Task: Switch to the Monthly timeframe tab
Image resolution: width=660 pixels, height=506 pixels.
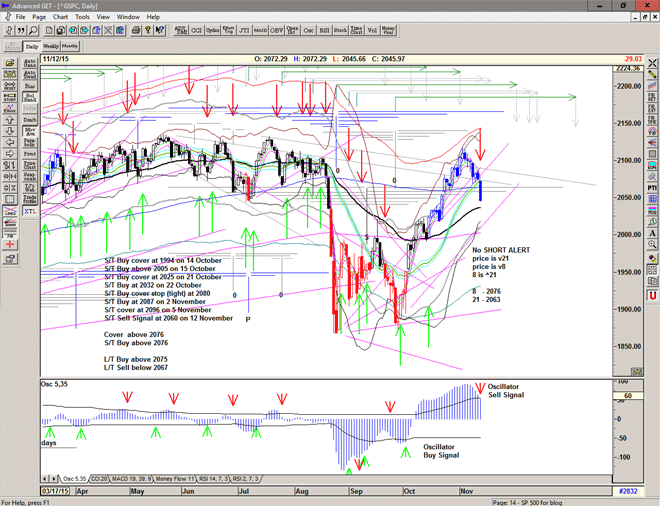Action: click(x=71, y=46)
